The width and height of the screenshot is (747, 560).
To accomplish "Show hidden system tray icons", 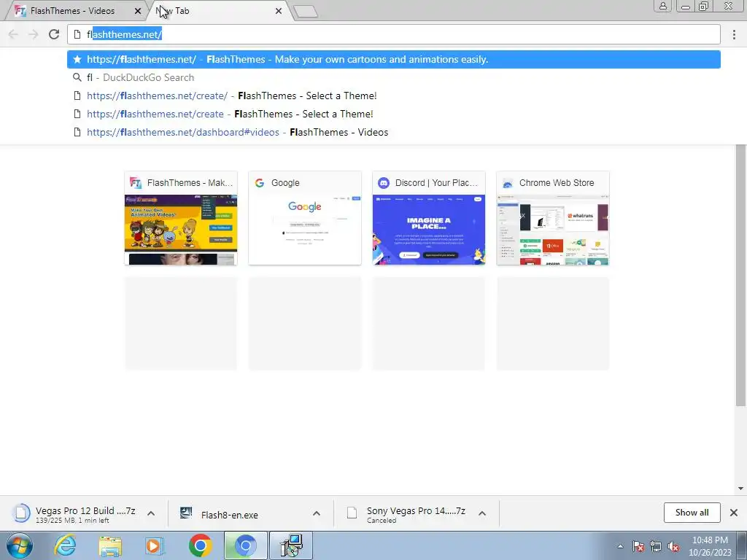I will (x=620, y=546).
